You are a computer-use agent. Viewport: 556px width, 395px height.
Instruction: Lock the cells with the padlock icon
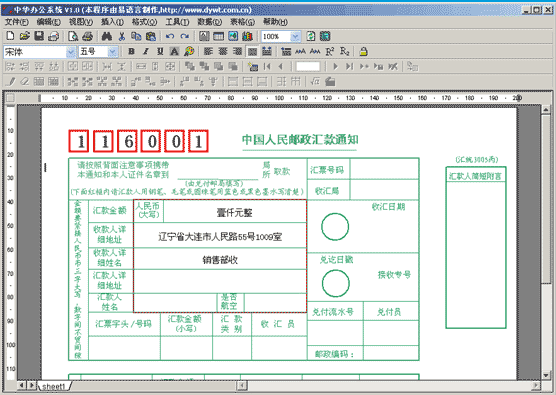tap(363, 51)
